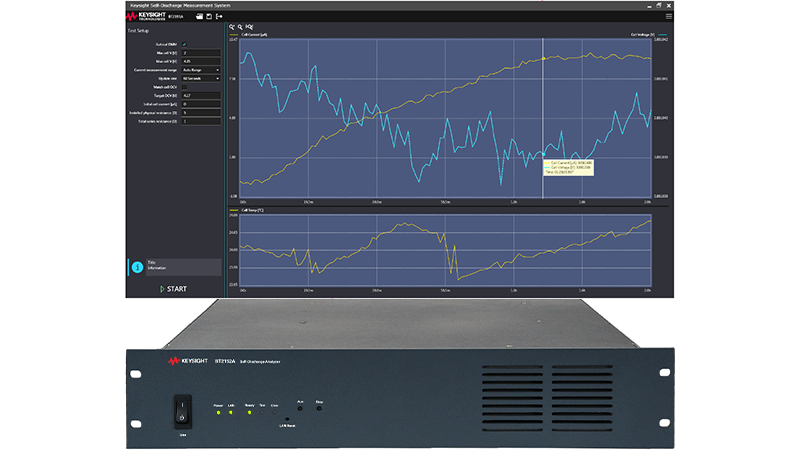Click the third zoom-fit icon above chart
This screenshot has height=450, width=800.
[249, 27]
